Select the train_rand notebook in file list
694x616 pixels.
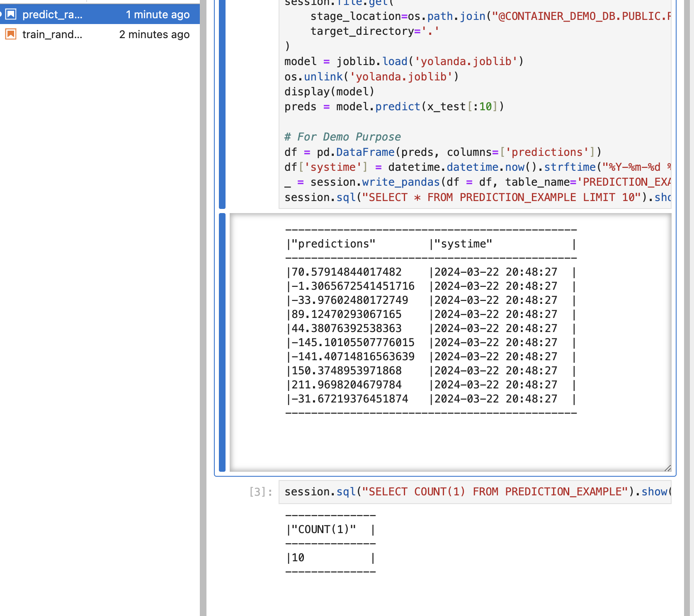(52, 34)
